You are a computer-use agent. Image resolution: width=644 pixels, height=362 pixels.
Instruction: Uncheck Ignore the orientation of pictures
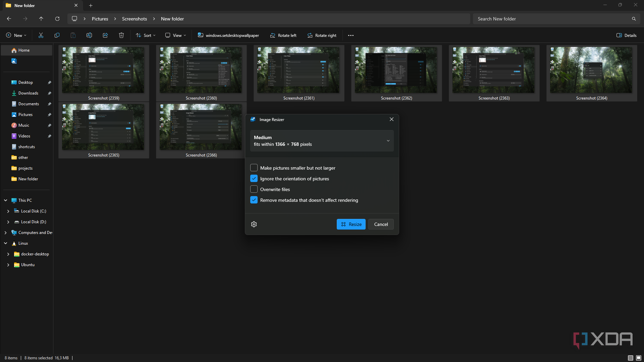pyautogui.click(x=254, y=178)
